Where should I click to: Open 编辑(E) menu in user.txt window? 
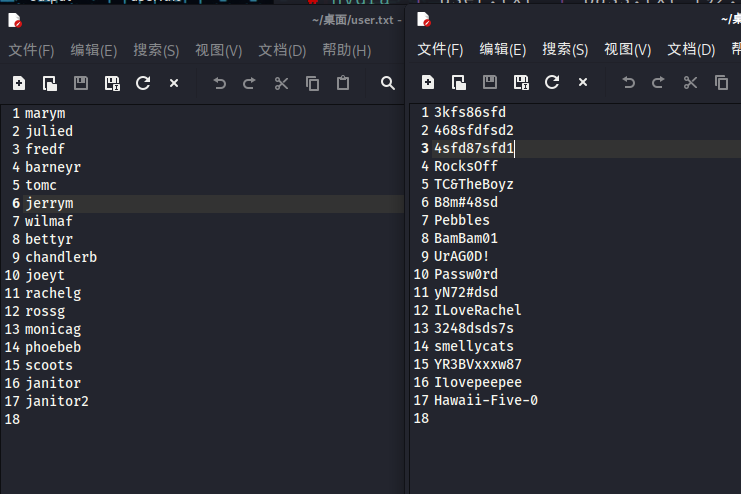coord(94,51)
